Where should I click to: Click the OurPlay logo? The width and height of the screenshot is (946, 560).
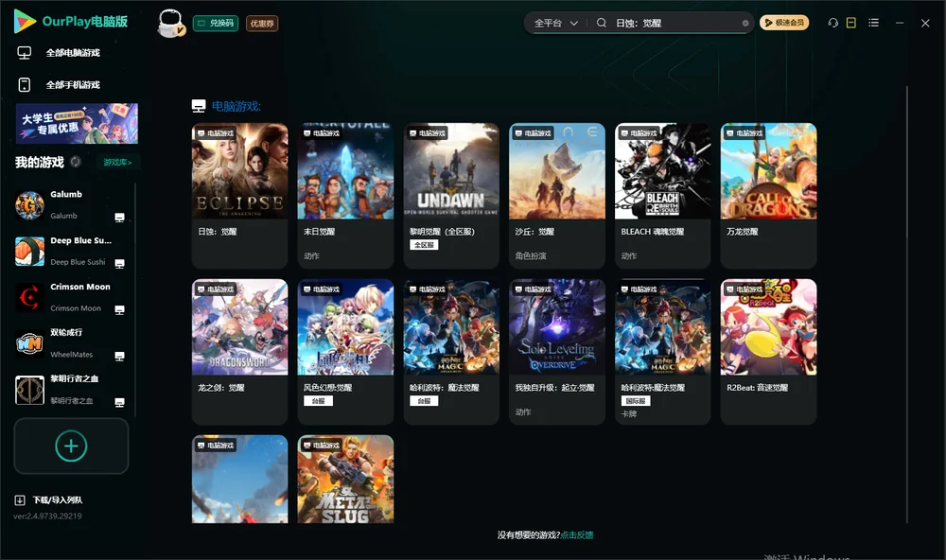(x=71, y=22)
